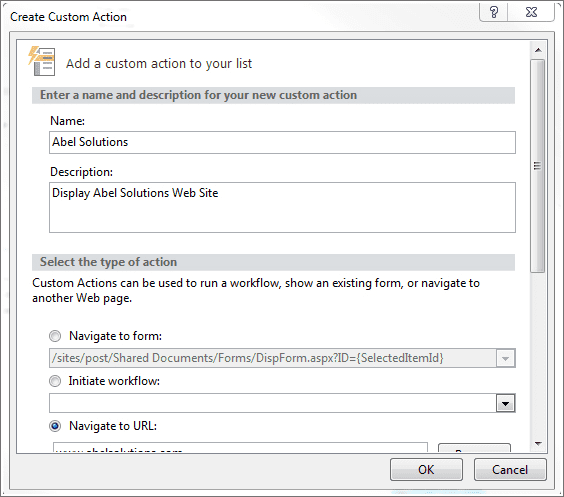
Task: Click the 'Navigate to URL:' label
Action: 113,426
